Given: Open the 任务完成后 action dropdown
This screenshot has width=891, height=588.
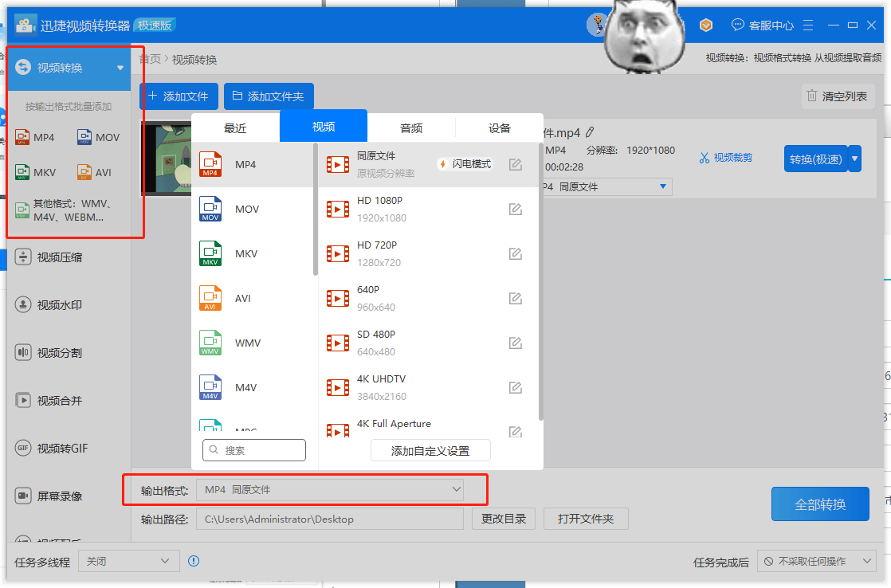Looking at the screenshot, I should 816,562.
